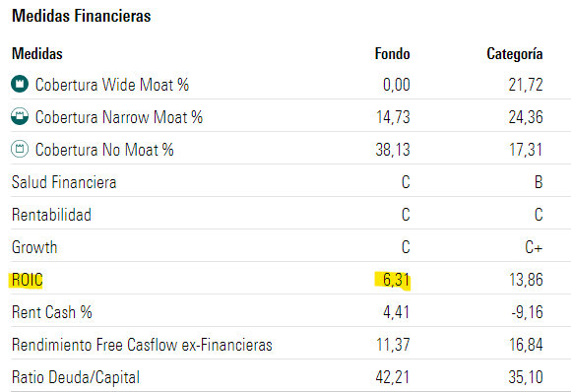Click the No Moat outlined castle icon
This screenshot has width=571, height=392.
tap(20, 149)
